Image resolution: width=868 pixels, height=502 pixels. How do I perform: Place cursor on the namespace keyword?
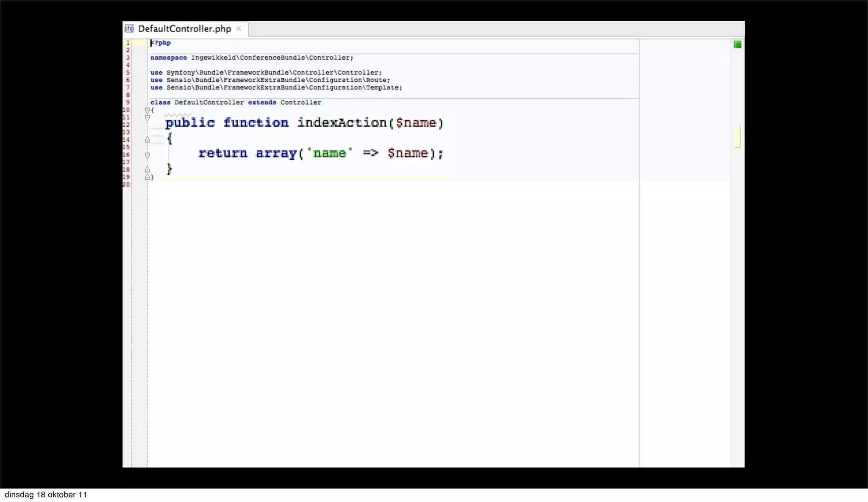click(168, 58)
